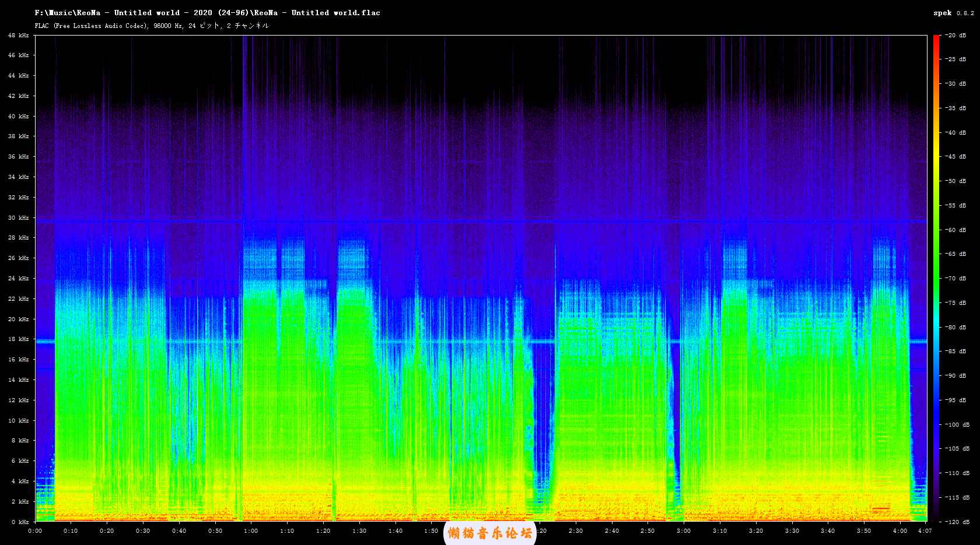Click the 3:00 time axis label

click(684, 531)
